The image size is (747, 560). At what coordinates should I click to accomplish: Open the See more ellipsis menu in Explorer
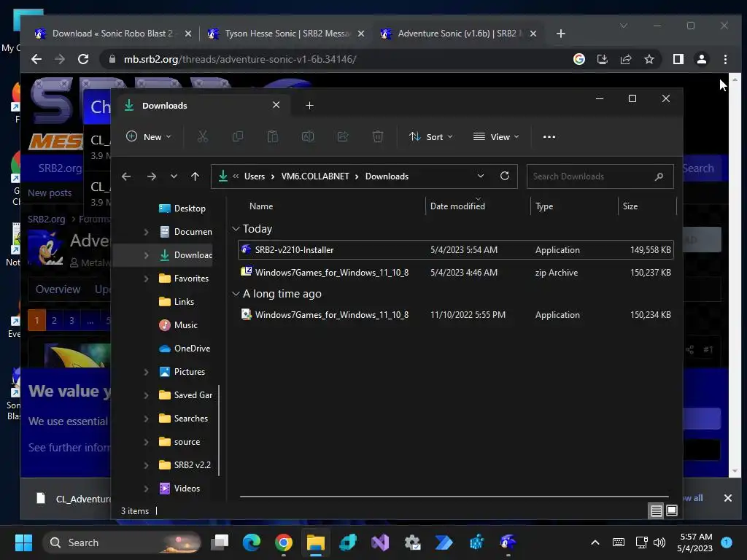(549, 136)
